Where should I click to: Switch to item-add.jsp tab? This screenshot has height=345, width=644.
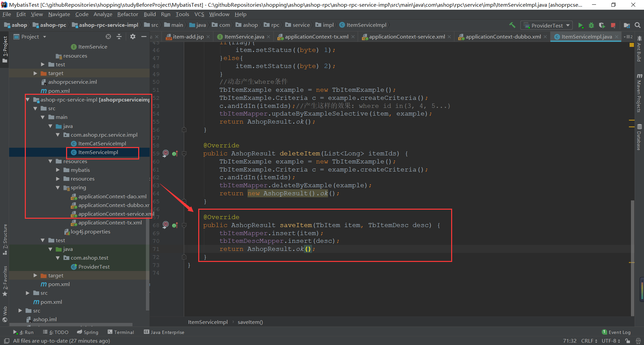point(188,37)
